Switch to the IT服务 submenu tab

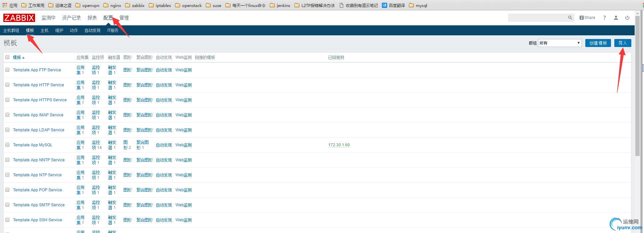pos(113,30)
